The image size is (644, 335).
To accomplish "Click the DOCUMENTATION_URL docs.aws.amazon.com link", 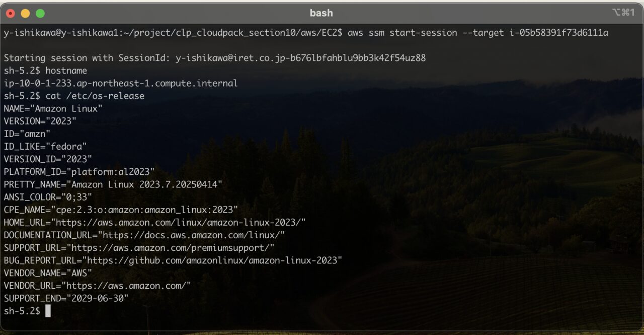I will (192, 235).
